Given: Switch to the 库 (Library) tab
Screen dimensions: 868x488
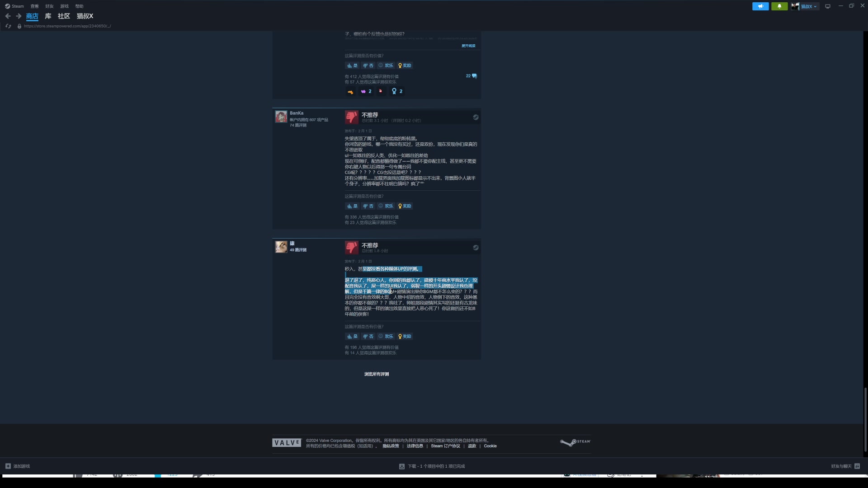Looking at the screenshot, I should click(48, 16).
